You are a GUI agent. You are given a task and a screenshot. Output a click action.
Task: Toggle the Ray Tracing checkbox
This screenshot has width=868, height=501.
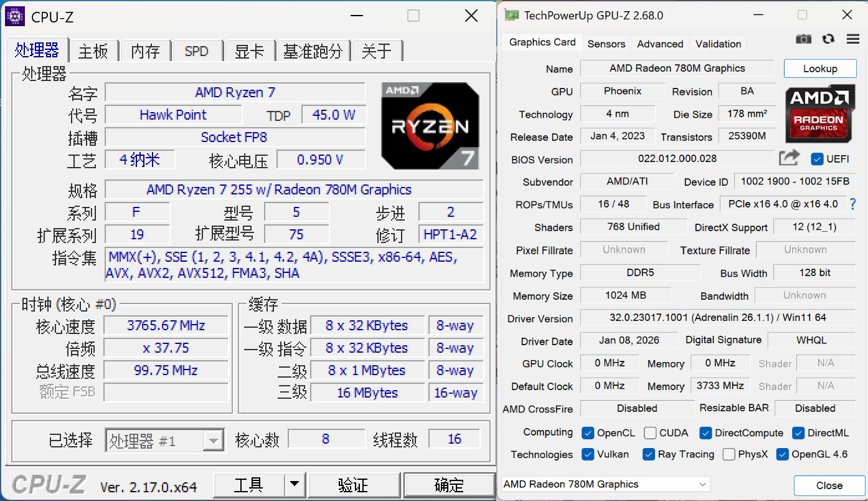click(648, 454)
